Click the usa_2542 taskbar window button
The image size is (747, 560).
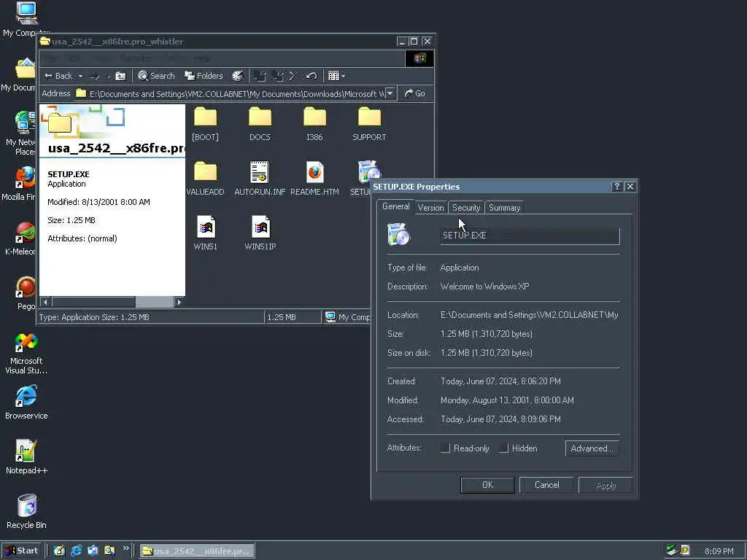point(197,551)
